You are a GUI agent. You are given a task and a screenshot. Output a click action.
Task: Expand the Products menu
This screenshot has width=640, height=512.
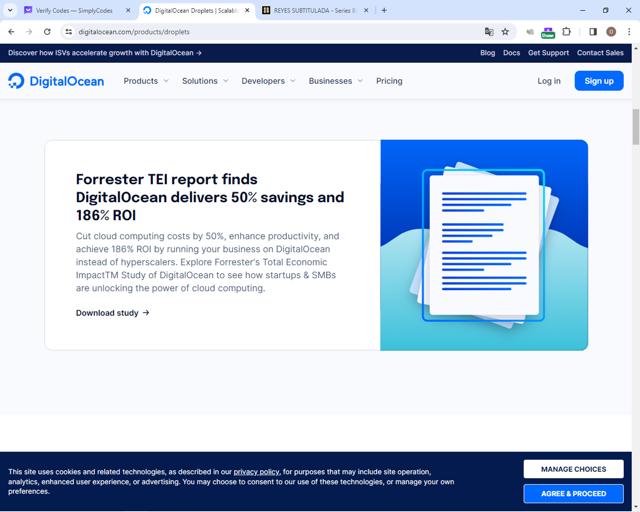tap(146, 81)
